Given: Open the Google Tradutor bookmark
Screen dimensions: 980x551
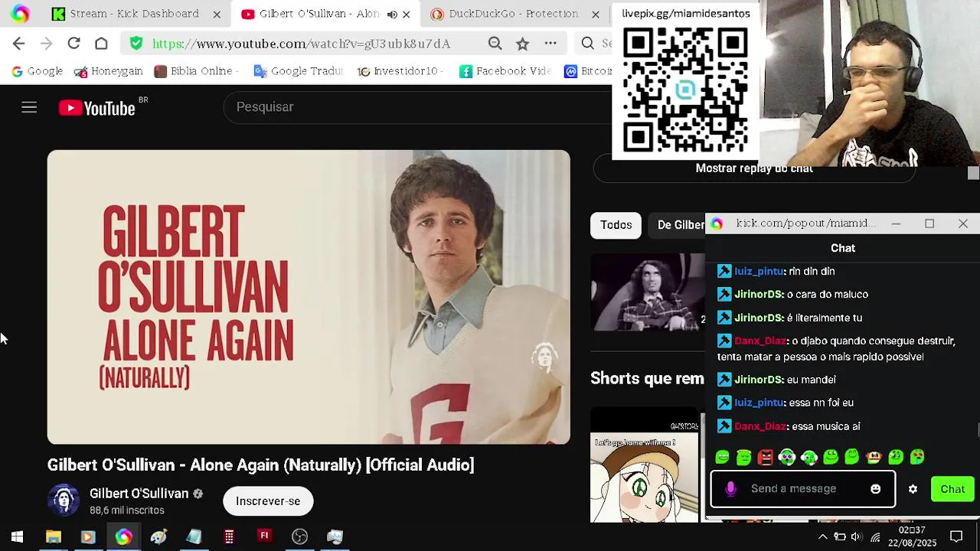Looking at the screenshot, I should [298, 71].
